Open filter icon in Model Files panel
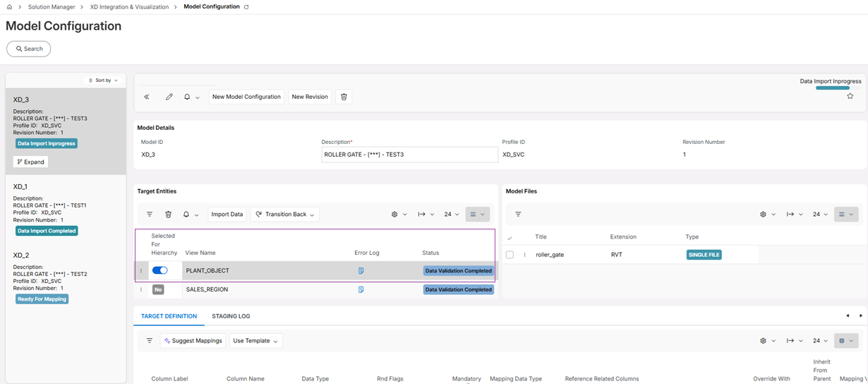The image size is (868, 384). [518, 215]
